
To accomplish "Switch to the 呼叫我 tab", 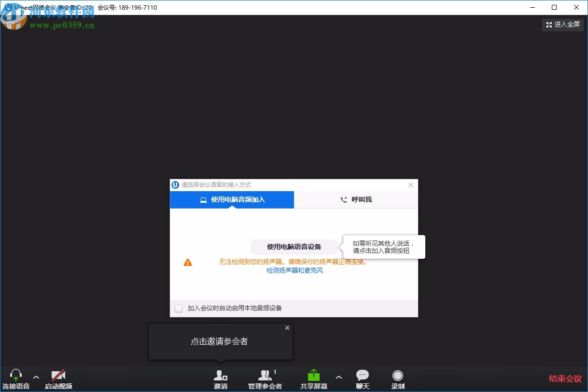I will [x=356, y=199].
